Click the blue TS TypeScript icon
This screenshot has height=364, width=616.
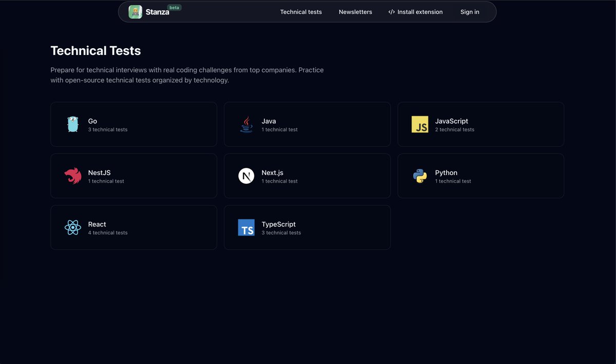246,227
